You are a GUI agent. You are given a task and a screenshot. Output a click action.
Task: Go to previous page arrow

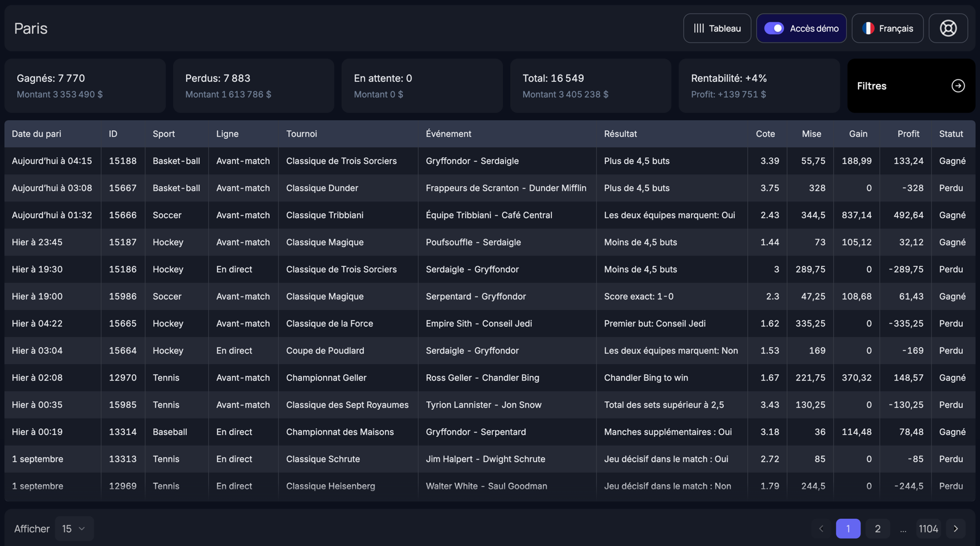tap(821, 529)
